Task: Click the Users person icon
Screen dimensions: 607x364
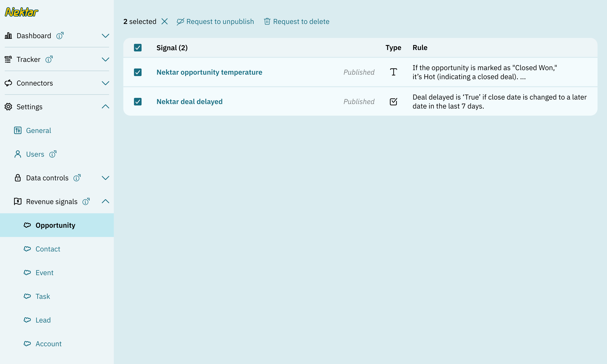Action: pyautogui.click(x=18, y=154)
